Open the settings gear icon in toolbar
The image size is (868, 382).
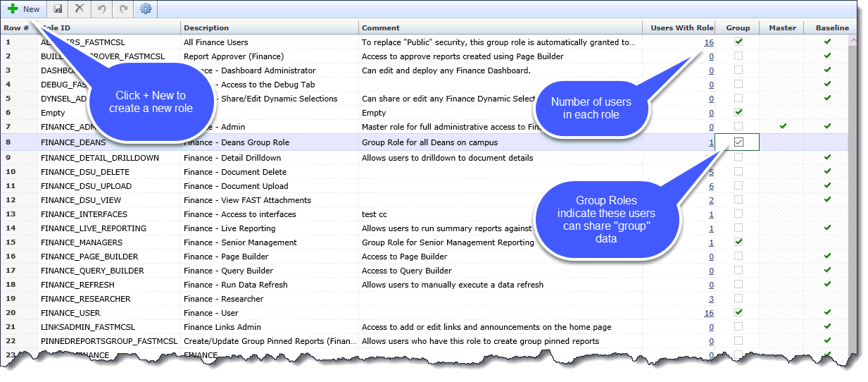pos(146,9)
